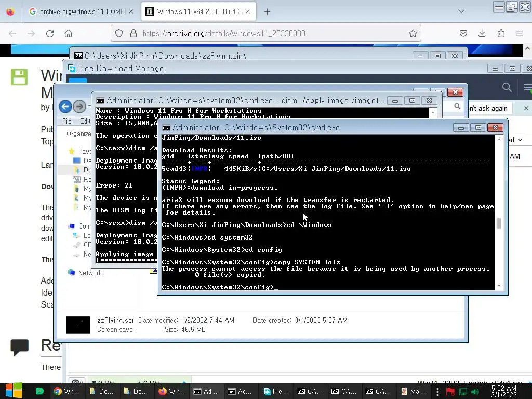Click the red flag Action Center tray icon
The width and height of the screenshot is (532, 399).
[450, 392]
